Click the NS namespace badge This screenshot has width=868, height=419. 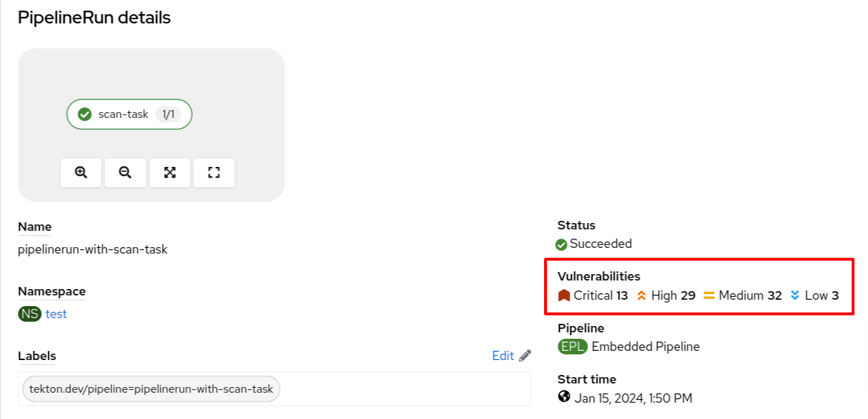30,314
